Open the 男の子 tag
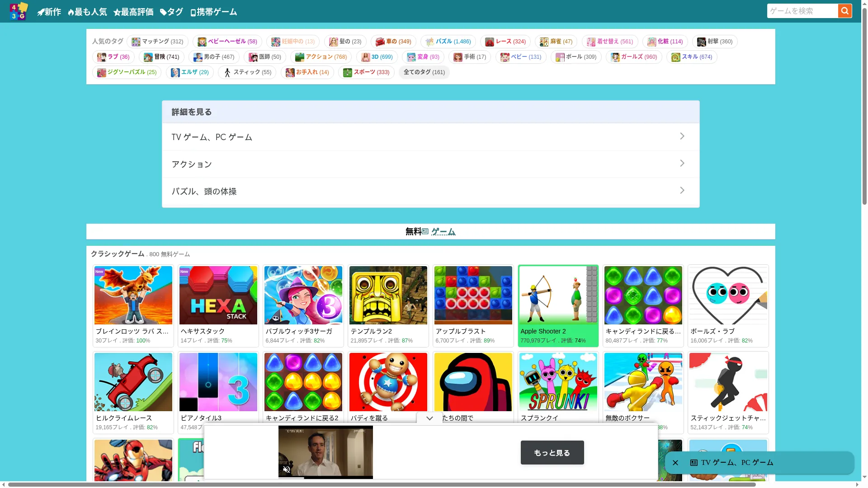This screenshot has width=868, height=488. click(x=213, y=57)
